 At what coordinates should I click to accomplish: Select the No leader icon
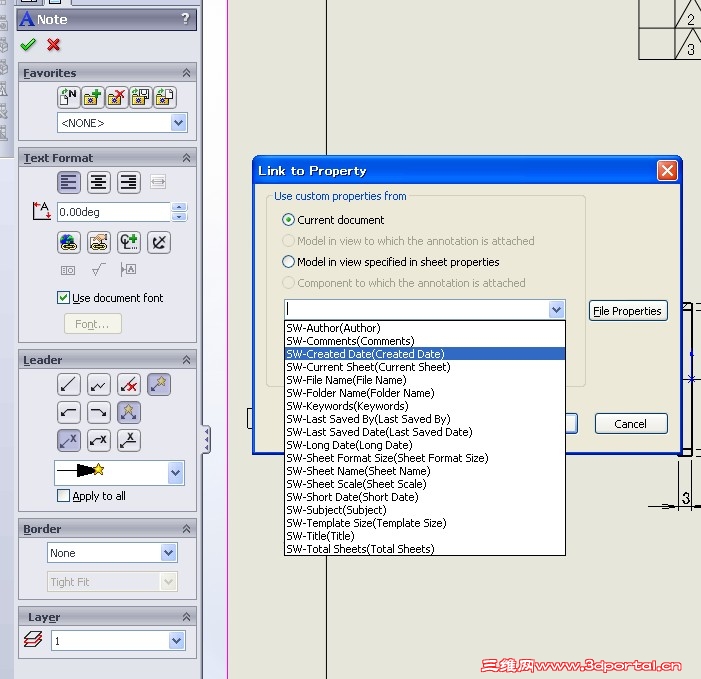click(x=129, y=384)
